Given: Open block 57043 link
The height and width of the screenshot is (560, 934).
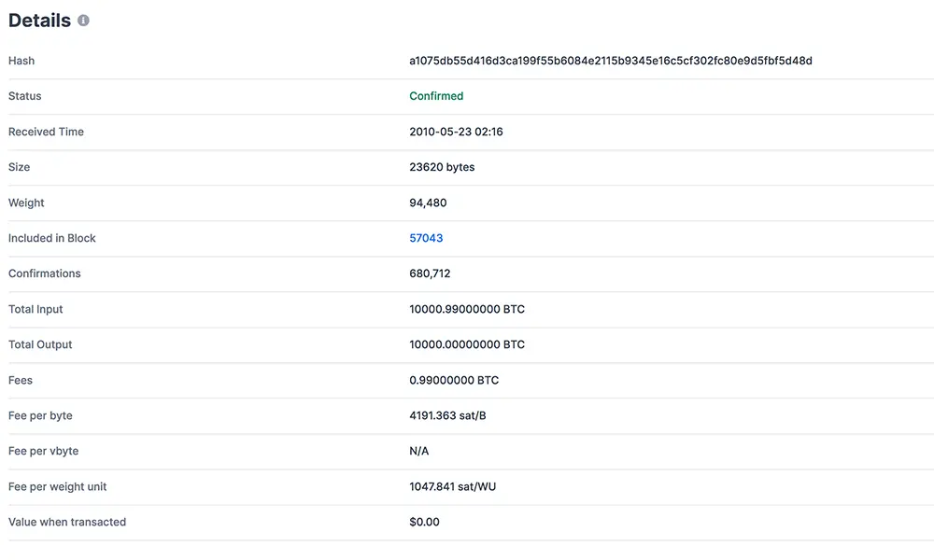Looking at the screenshot, I should coord(426,238).
